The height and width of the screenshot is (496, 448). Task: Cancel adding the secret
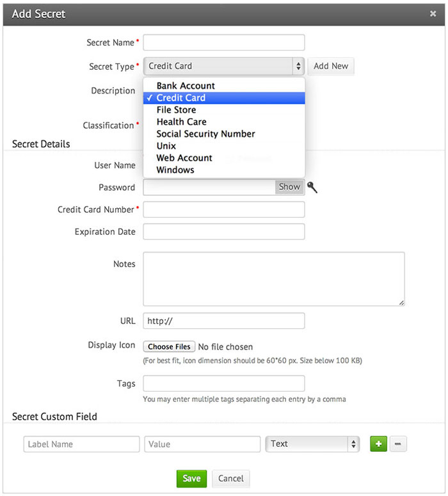pyautogui.click(x=231, y=478)
